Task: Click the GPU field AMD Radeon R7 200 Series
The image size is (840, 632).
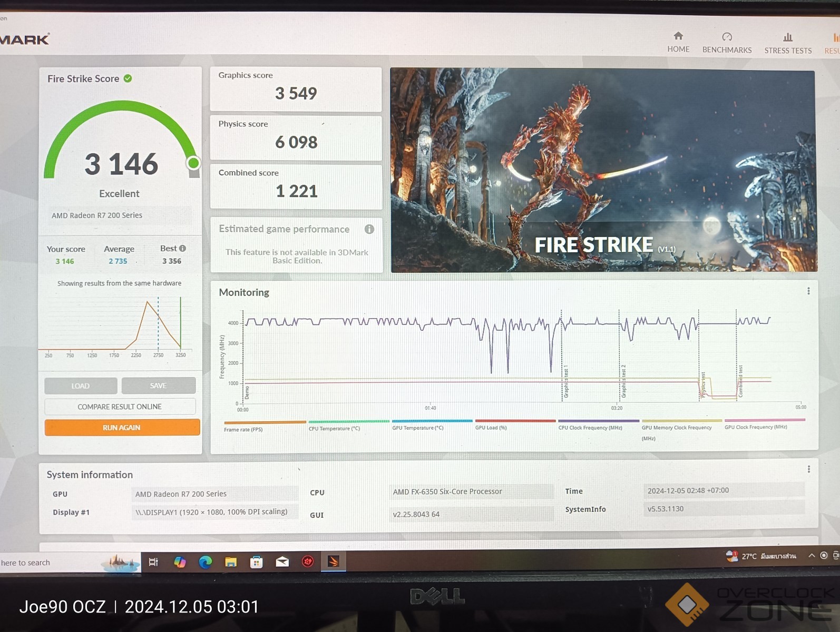Action: tap(214, 494)
